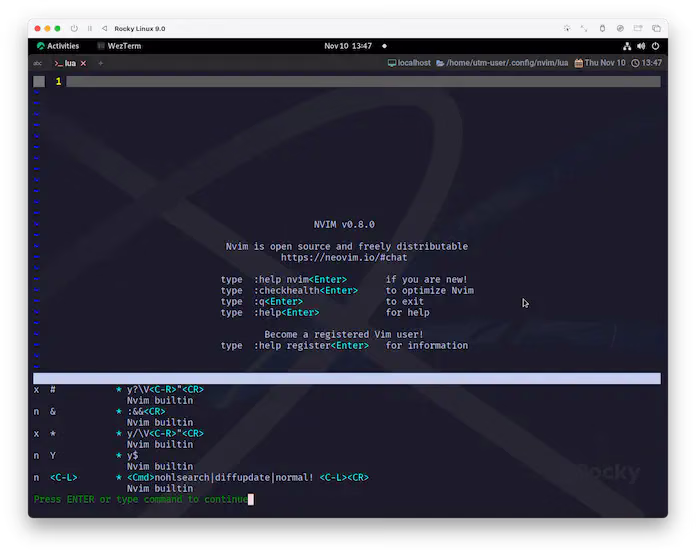Click the NVIM v0.8.0 title text

tap(344, 224)
